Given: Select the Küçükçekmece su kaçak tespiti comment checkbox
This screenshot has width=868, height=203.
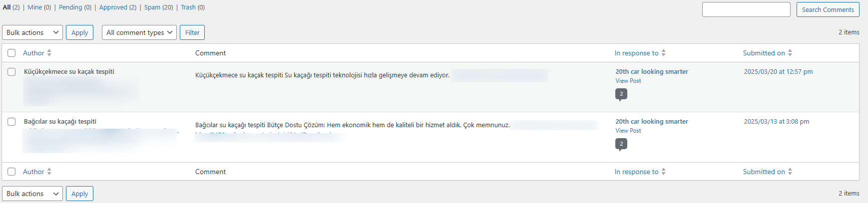Looking at the screenshot, I should (11, 72).
